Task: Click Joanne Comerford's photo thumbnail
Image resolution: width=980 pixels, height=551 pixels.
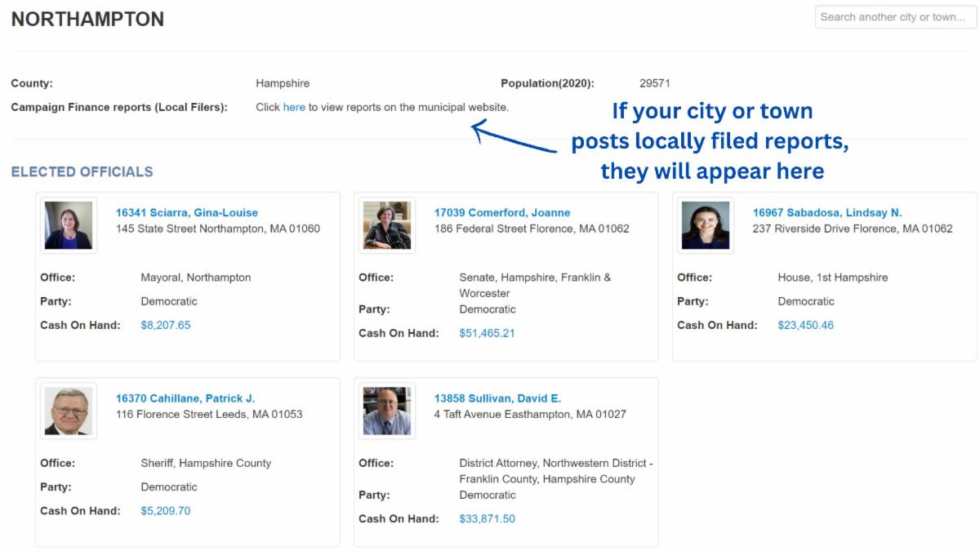Action: pos(387,225)
